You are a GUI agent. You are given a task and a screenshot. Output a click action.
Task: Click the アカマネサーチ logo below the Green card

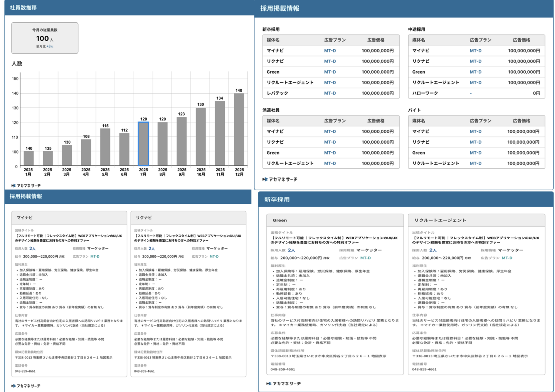coord(284,384)
